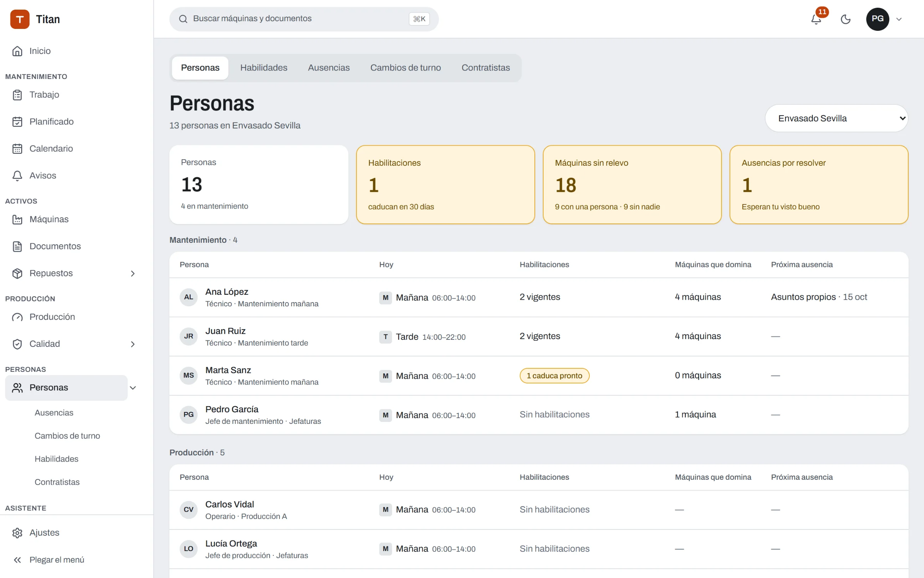Image resolution: width=924 pixels, height=578 pixels.
Task: Click 'Asuntos propios · 15 oct' cell
Action: (819, 297)
